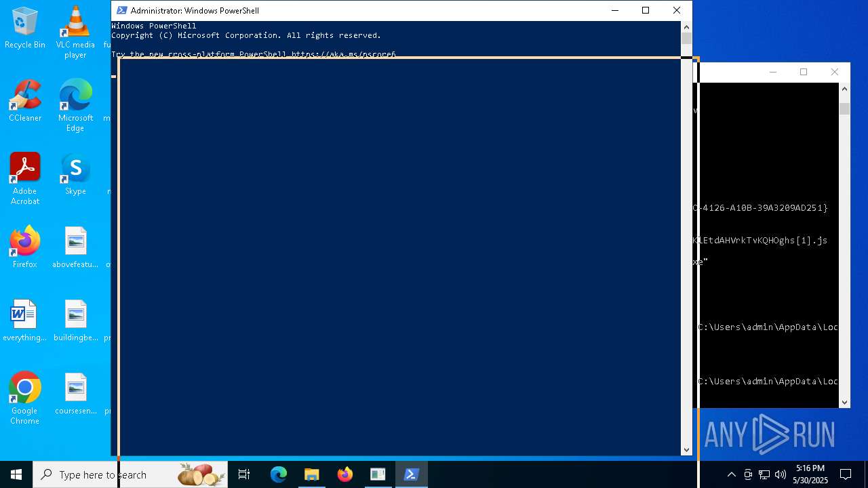Switch to the console window taskbar icon

(378, 474)
